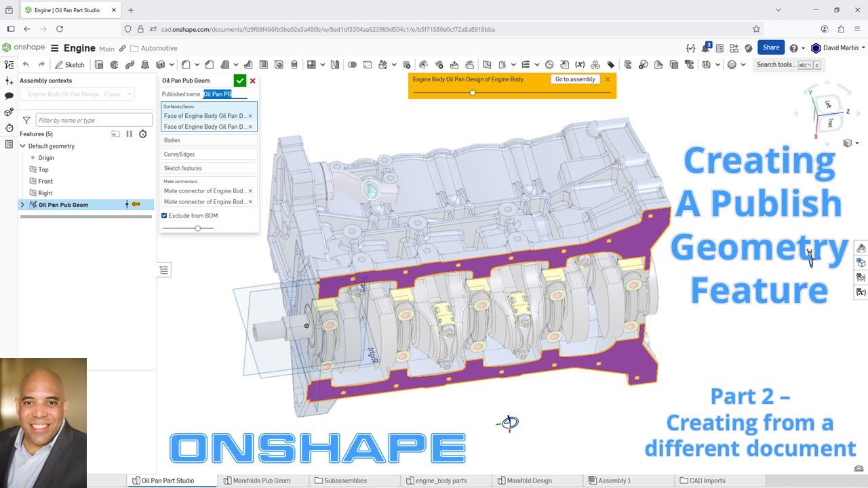The width and height of the screenshot is (868, 488).
Task: Select the Sweep tool icon
Action: click(x=129, y=65)
